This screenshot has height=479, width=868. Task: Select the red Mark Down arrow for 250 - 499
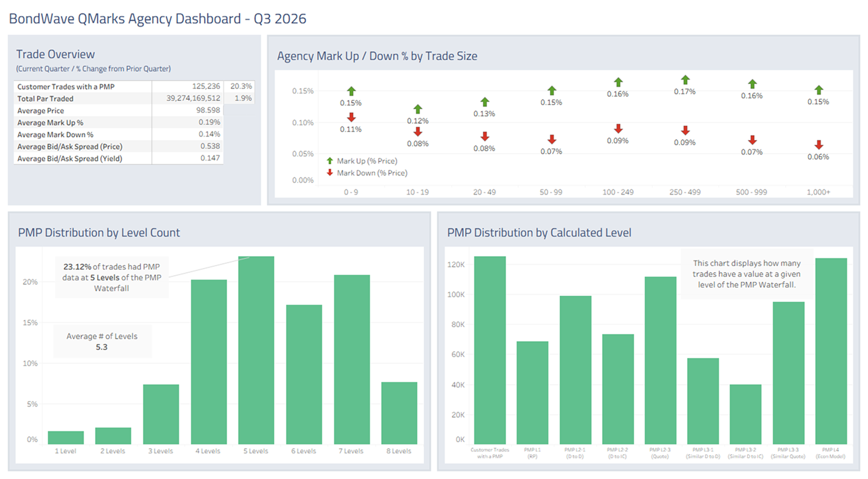[x=685, y=131]
